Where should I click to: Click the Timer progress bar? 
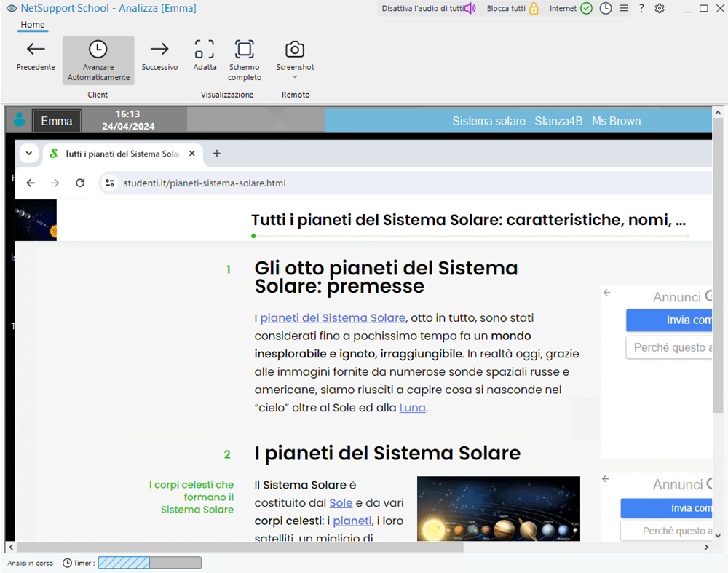[149, 563]
